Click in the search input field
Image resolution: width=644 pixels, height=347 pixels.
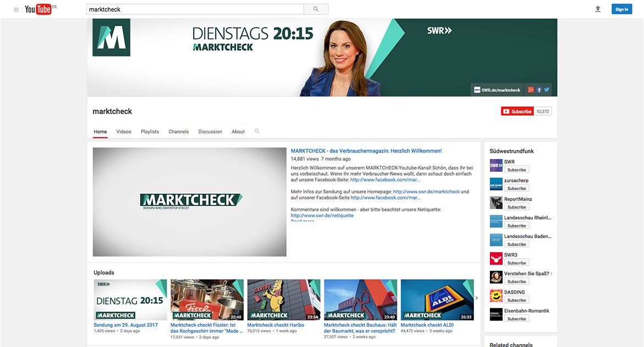point(195,9)
